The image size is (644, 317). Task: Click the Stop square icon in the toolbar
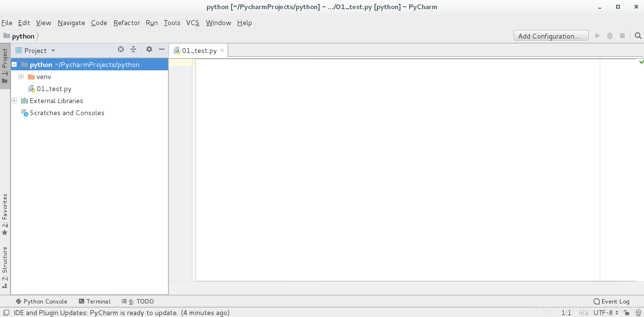point(622,36)
